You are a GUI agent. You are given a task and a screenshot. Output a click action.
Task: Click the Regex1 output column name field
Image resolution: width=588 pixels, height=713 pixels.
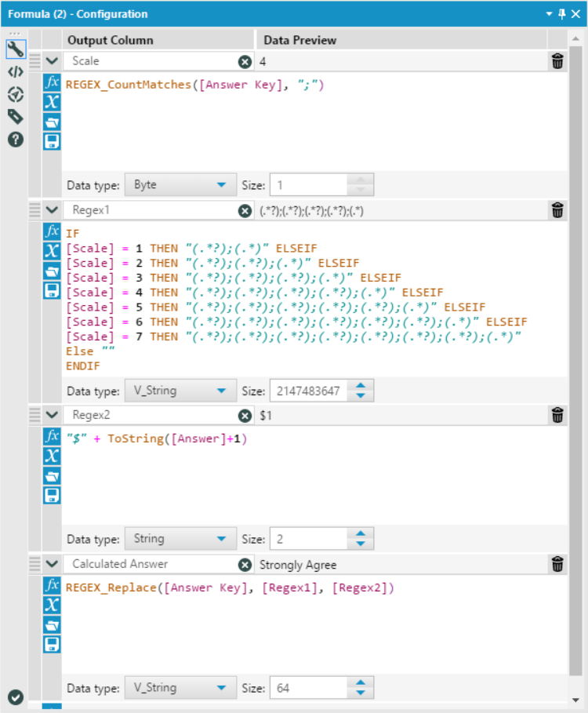click(152, 210)
